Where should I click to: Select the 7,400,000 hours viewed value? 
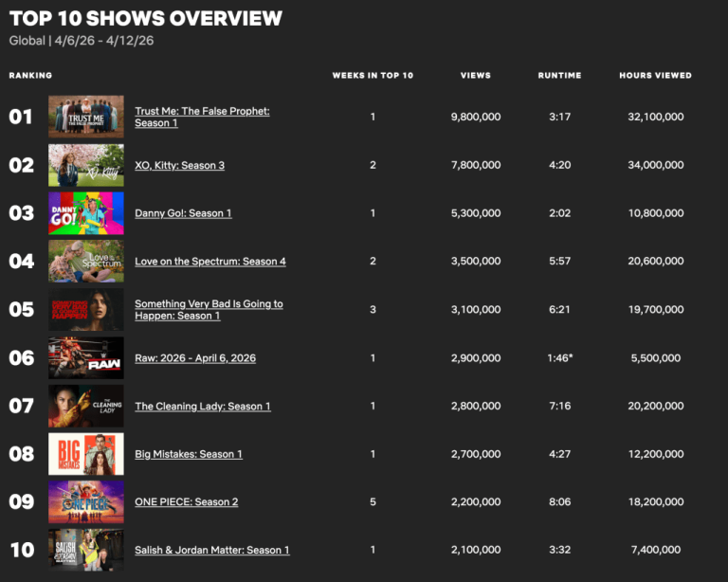click(x=656, y=550)
